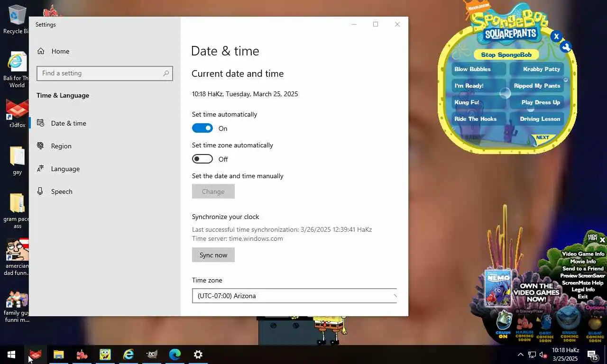This screenshot has width=607, height=364.
Task: Click the Sync now button
Action: point(213,255)
